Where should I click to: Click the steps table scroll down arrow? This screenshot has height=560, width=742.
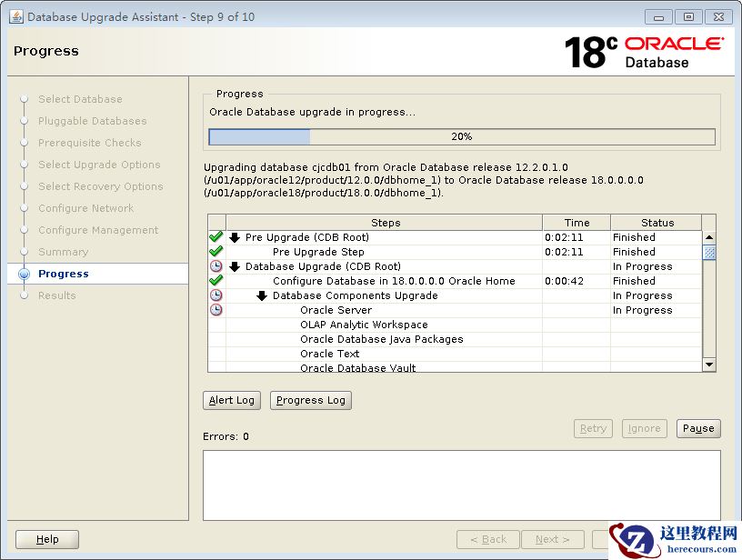(709, 365)
